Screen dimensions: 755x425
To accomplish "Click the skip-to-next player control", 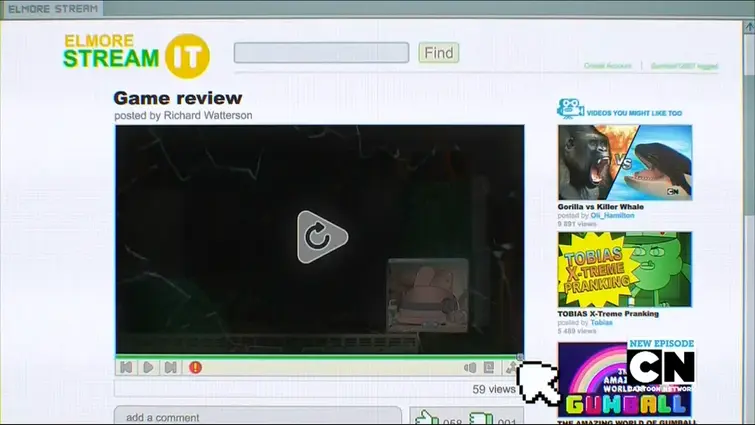I will (x=170, y=368).
